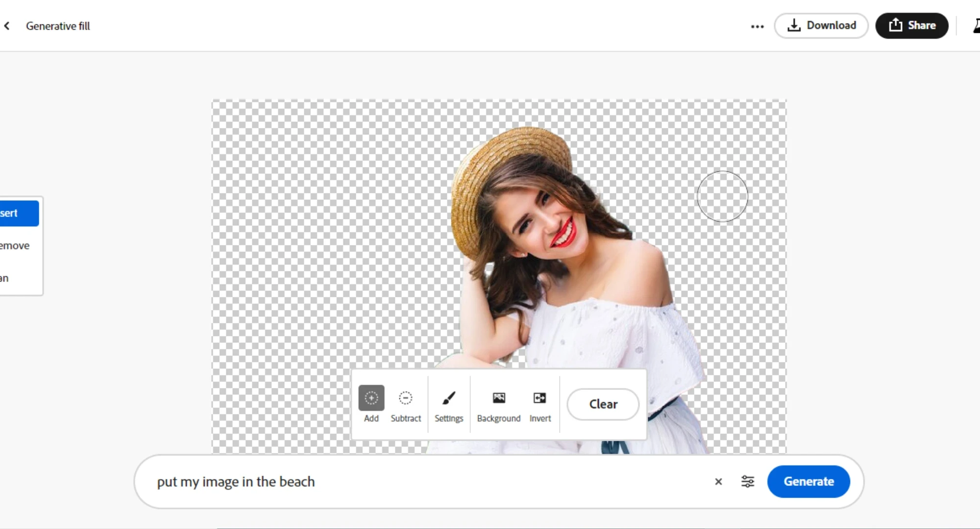The image size is (980, 529).
Task: Go back with the left chevron
Action: pyautogui.click(x=7, y=26)
